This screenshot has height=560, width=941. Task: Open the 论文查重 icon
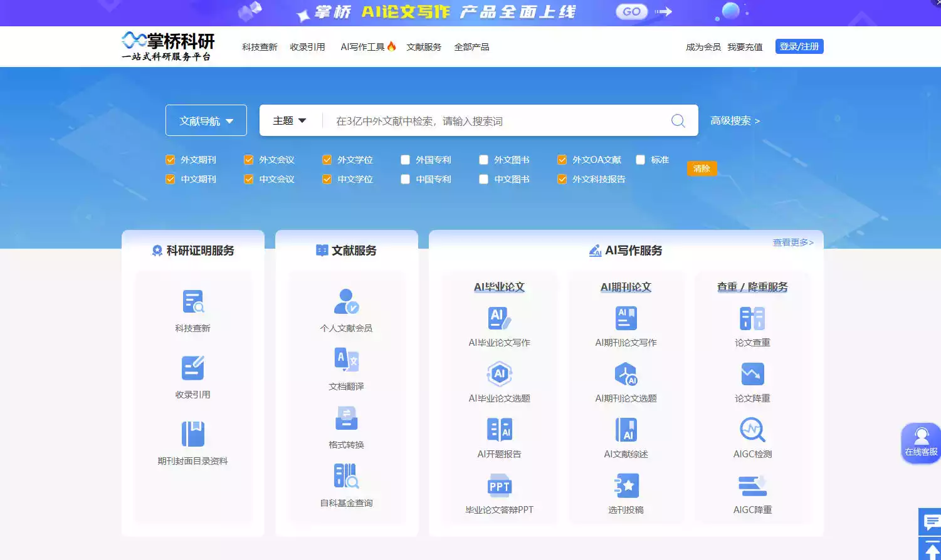tap(752, 318)
